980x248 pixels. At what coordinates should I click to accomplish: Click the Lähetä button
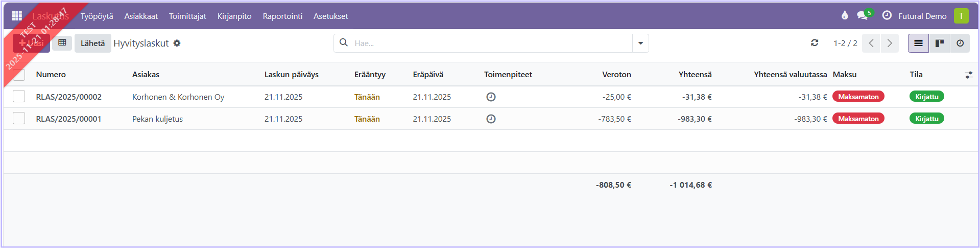pos(92,43)
